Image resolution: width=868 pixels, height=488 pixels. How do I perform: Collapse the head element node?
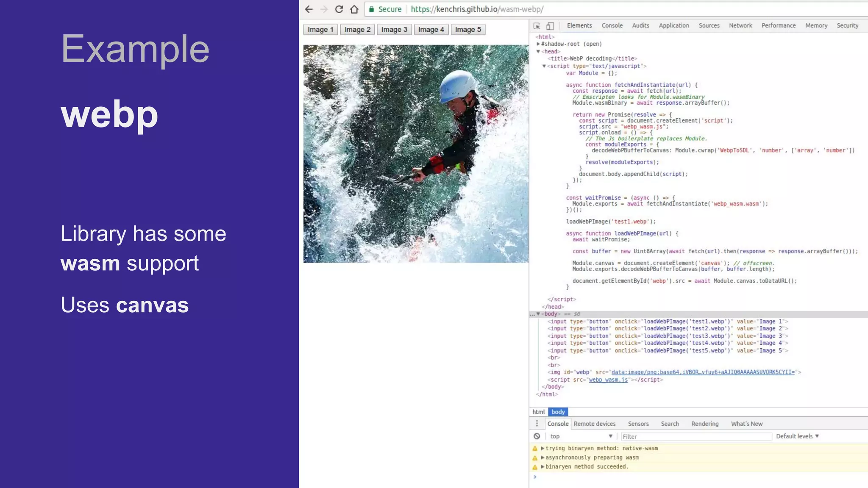(538, 52)
